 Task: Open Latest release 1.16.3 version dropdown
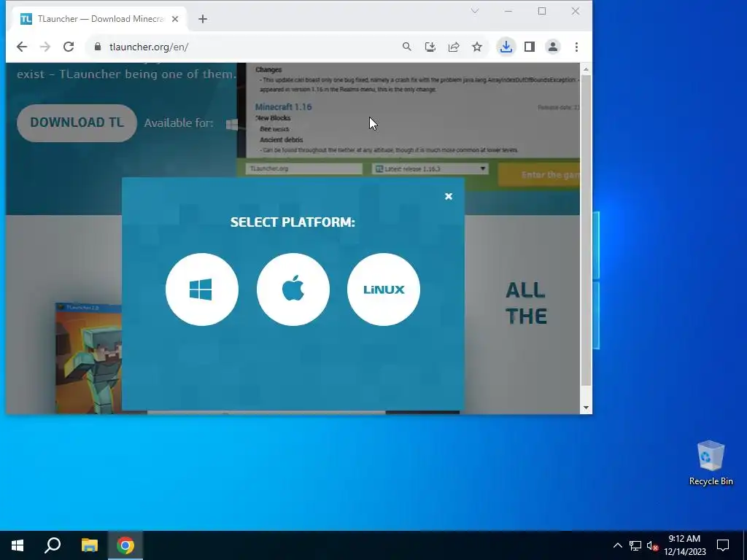[430, 168]
